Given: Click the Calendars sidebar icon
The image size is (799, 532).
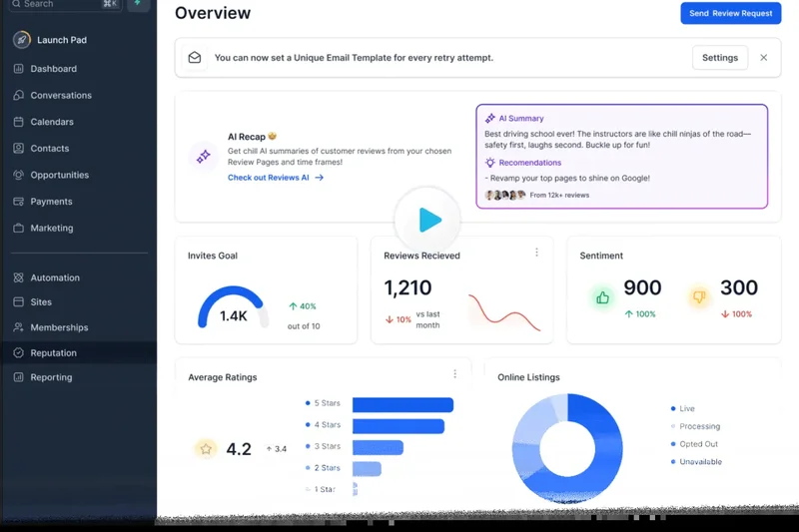Looking at the screenshot, I should (19, 122).
